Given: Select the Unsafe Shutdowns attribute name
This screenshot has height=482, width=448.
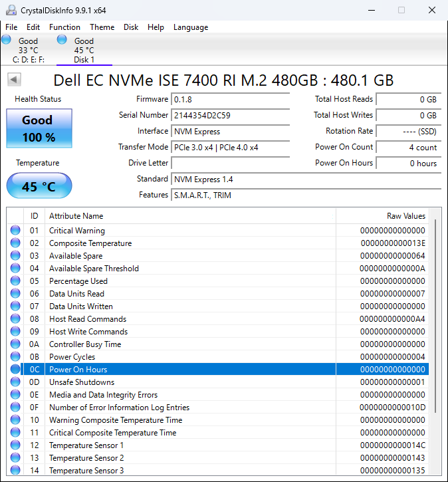Looking at the screenshot, I should pos(82,382).
